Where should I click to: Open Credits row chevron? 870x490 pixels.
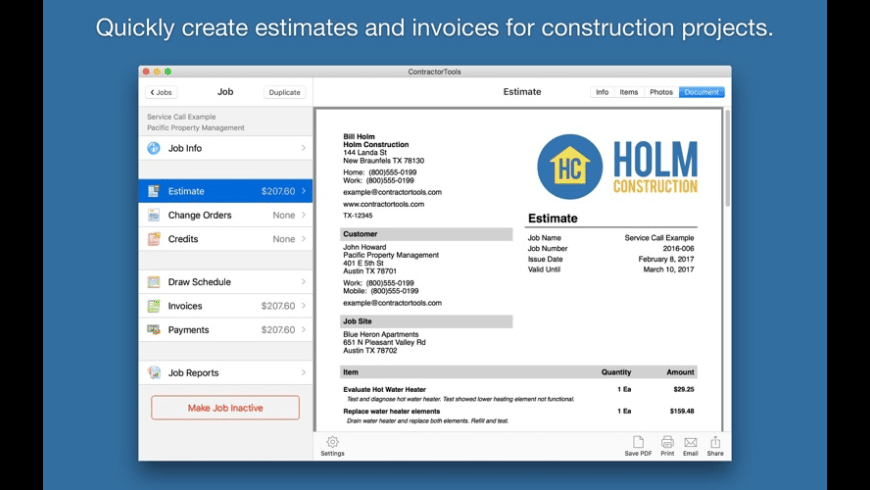(304, 239)
